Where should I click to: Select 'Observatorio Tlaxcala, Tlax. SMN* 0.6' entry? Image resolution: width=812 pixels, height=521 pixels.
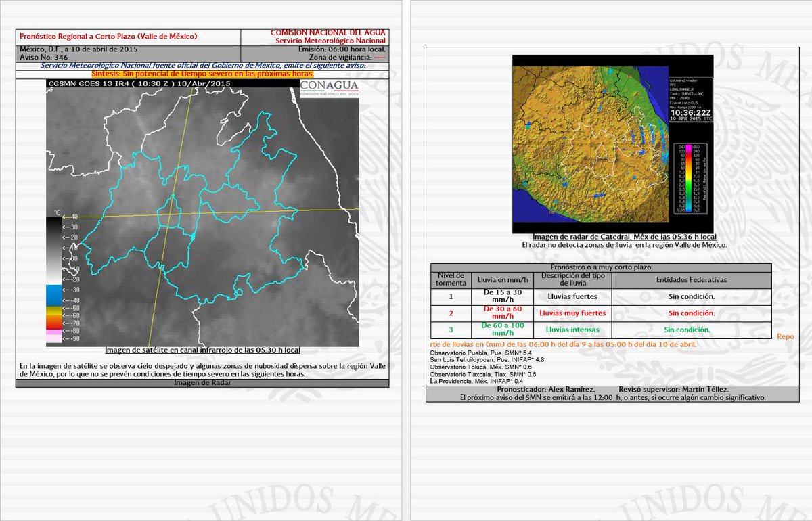[x=483, y=374]
